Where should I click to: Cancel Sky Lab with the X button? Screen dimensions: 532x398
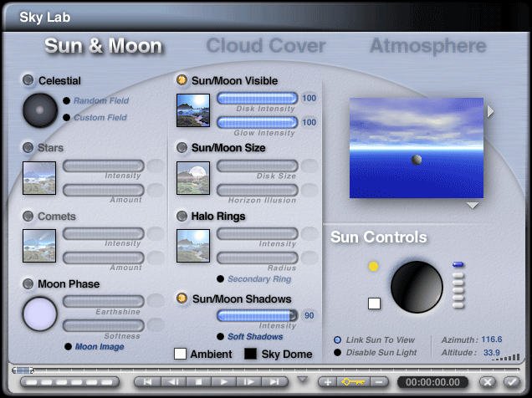[x=488, y=382]
